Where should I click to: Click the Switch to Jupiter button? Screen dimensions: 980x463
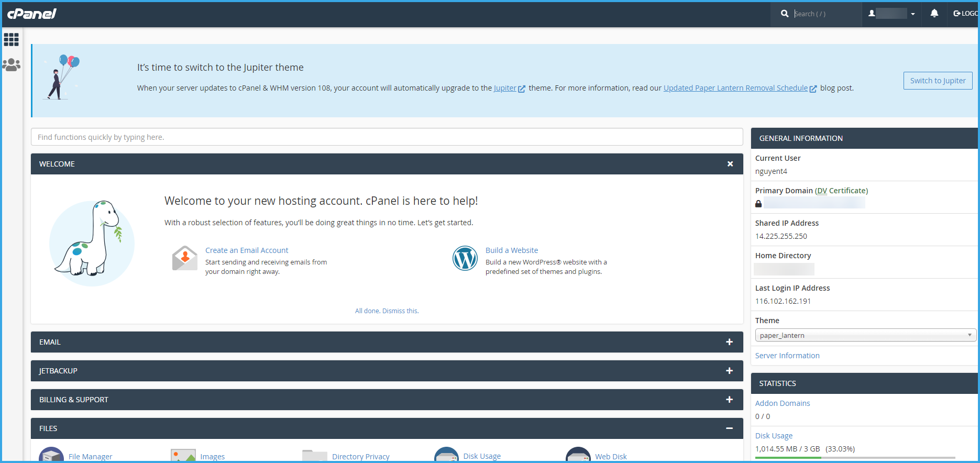(938, 81)
